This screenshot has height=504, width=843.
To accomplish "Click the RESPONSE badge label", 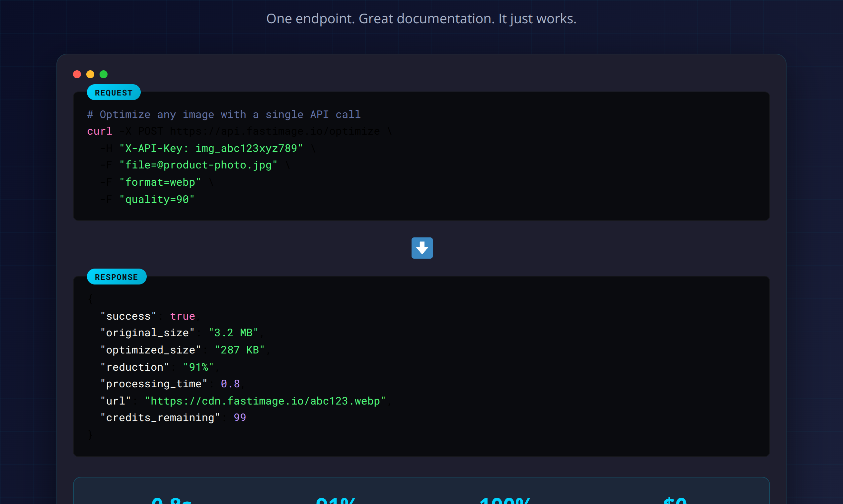I will (116, 277).
